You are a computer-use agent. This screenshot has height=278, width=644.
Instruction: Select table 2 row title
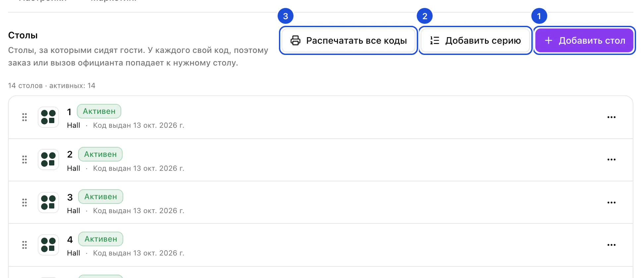70,155
